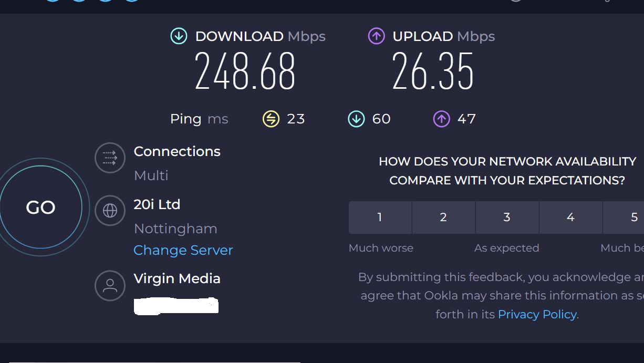644x363 pixels.
Task: Click the user icon beside Virgin Media
Action: [x=110, y=286]
